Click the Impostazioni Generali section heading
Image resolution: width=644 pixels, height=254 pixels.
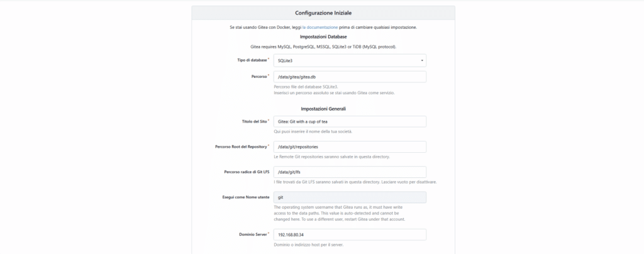(x=323, y=109)
